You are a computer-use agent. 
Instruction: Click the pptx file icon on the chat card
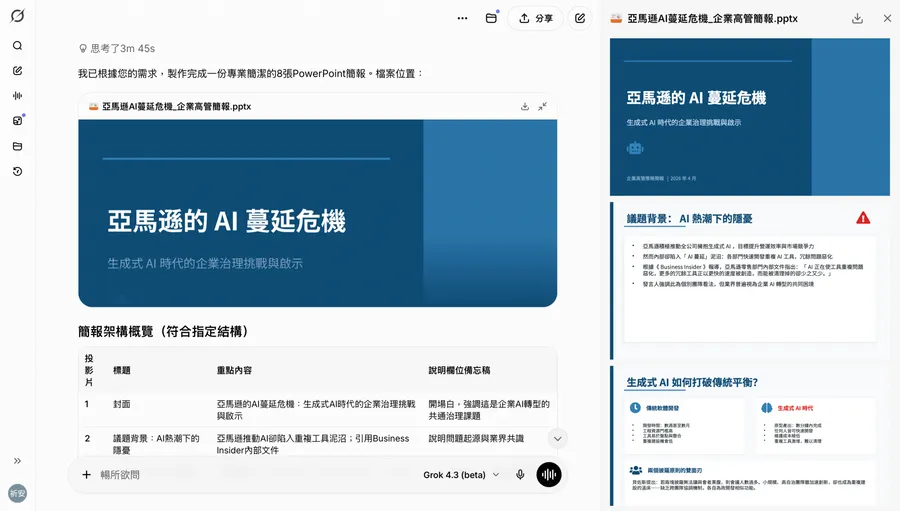pos(93,107)
